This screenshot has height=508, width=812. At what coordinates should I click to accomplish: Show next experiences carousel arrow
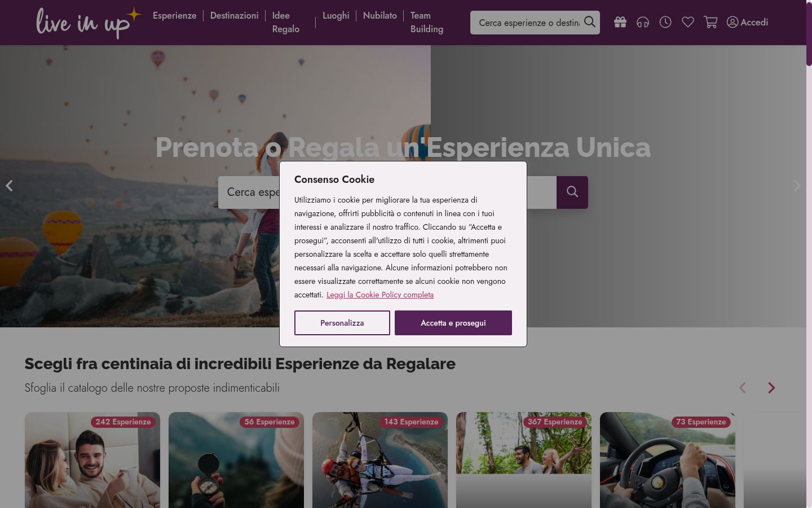771,388
